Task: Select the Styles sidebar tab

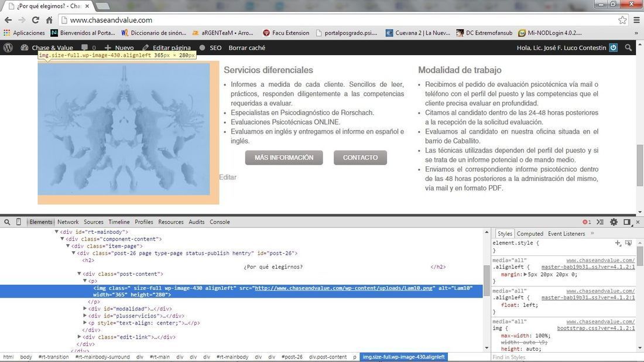Action: coord(504,233)
